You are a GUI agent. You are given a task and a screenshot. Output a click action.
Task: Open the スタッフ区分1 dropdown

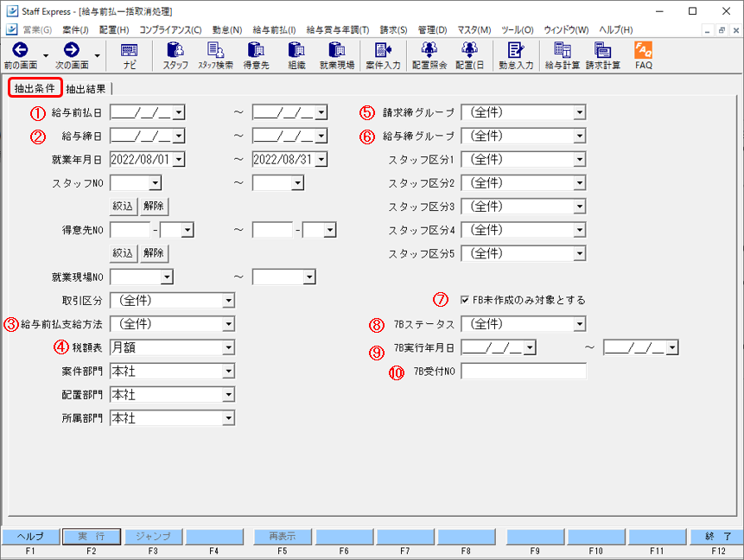pyautogui.click(x=579, y=160)
